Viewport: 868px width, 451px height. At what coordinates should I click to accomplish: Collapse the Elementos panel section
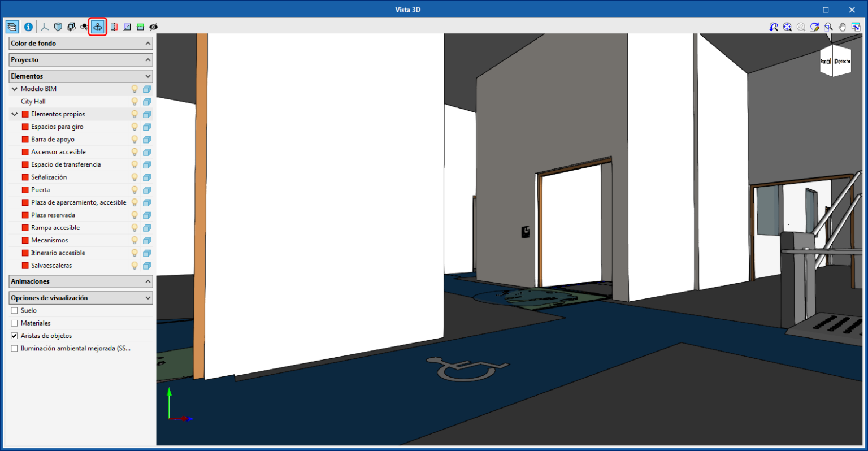(x=80, y=76)
